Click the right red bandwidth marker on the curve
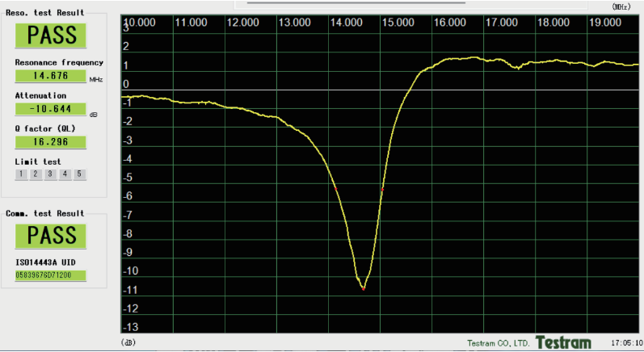This screenshot has height=352, width=644. coord(382,188)
